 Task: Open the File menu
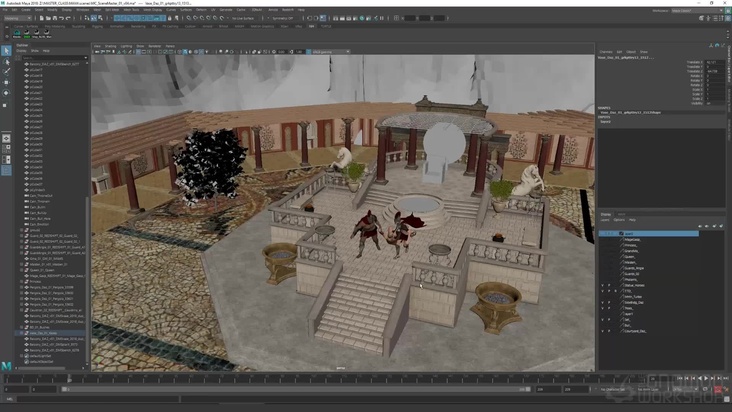[x=5, y=10]
